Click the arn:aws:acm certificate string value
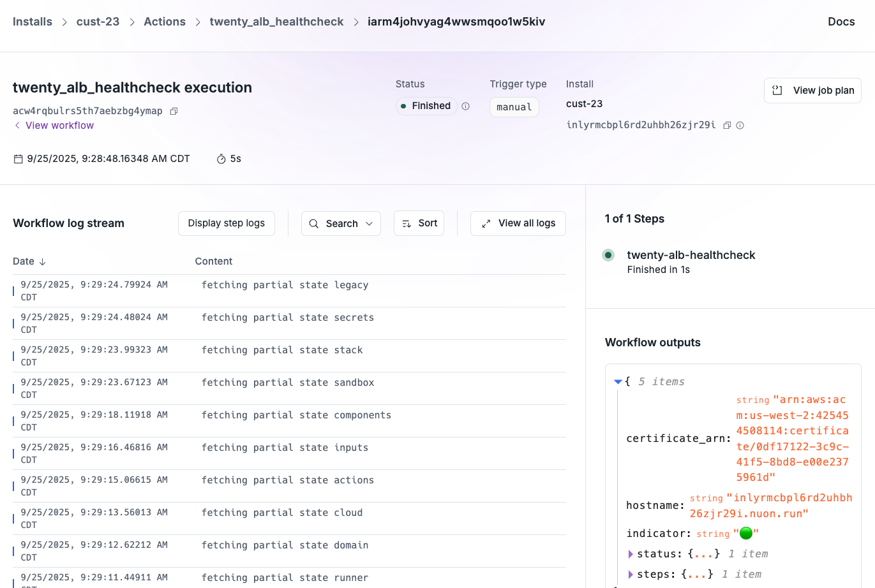The image size is (875, 588). [793, 439]
